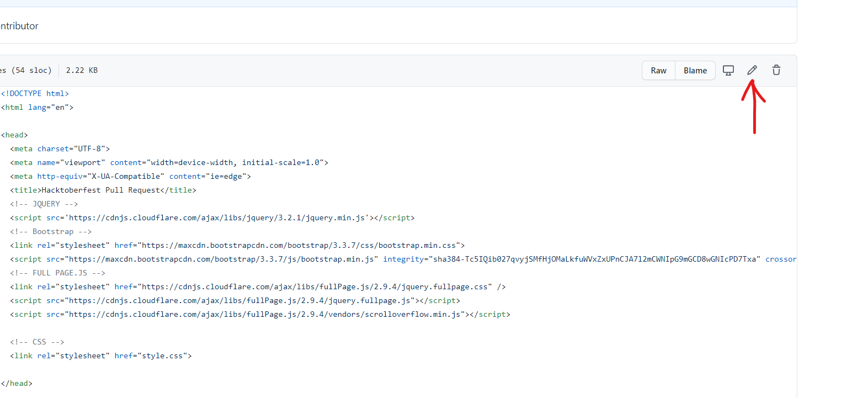Click the jquery.fullpage.css link line
The image size is (868, 398).
[x=258, y=287]
